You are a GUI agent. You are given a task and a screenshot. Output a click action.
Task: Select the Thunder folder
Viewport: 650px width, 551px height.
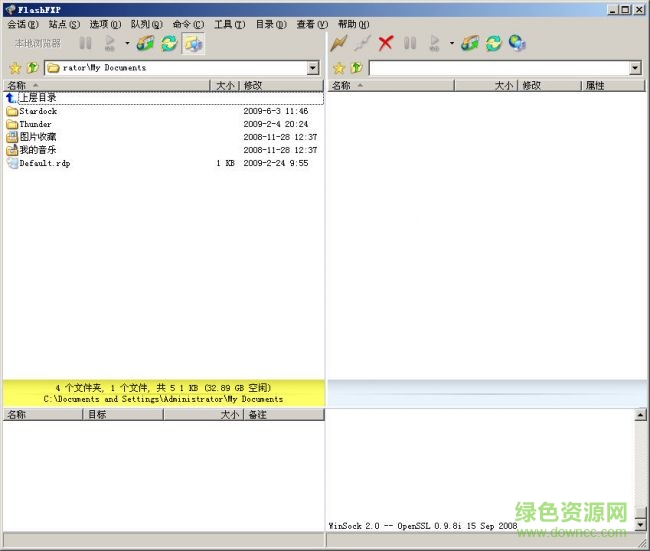(x=164, y=124)
